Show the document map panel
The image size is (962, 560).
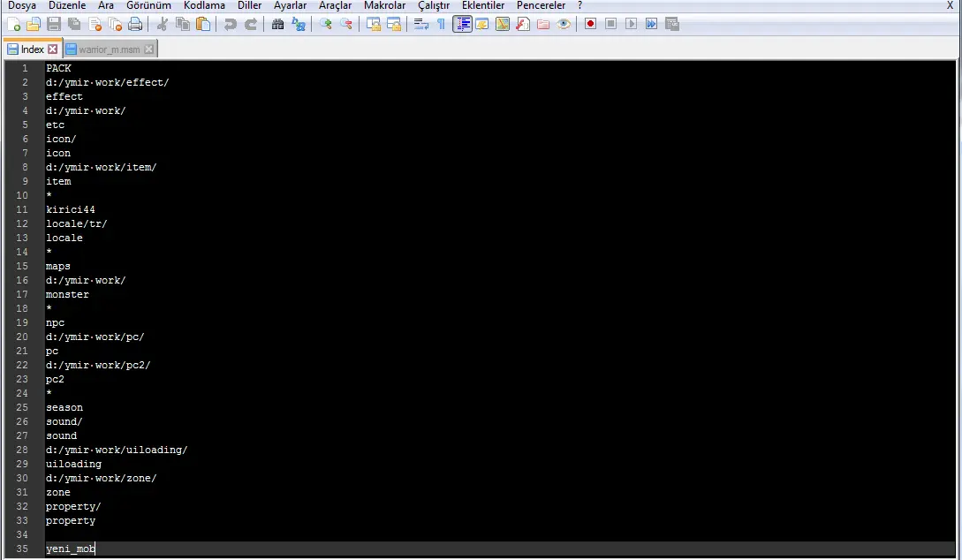[503, 25]
